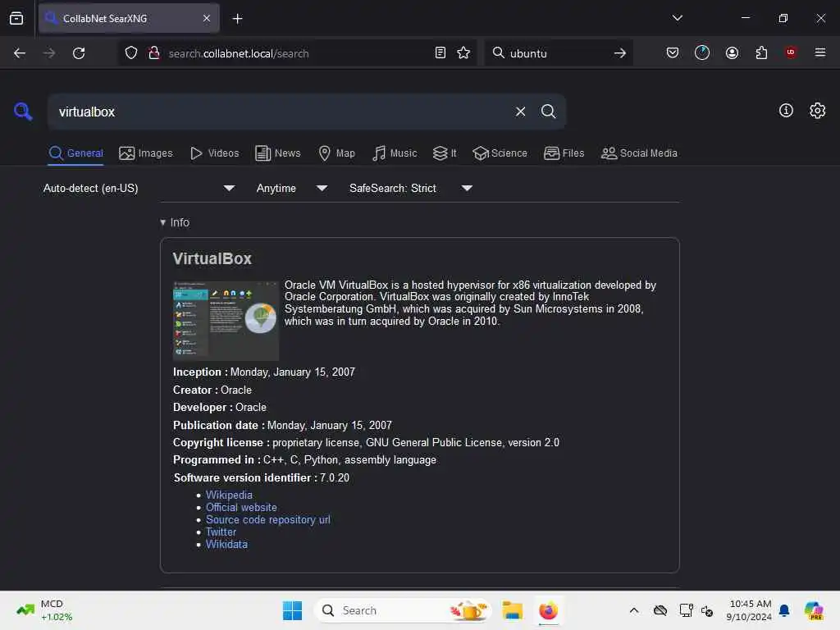Click the VirtualBox screenshot thumbnail
This screenshot has width=840, height=630.
[x=226, y=321]
